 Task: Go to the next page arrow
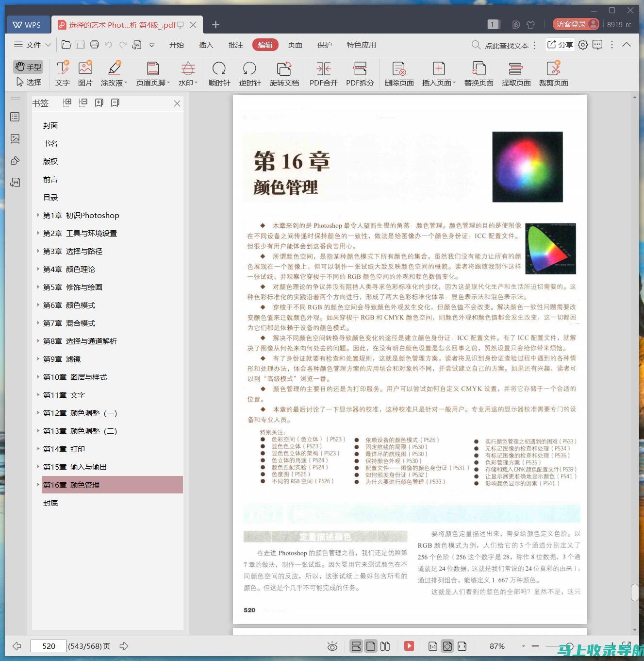(x=124, y=646)
